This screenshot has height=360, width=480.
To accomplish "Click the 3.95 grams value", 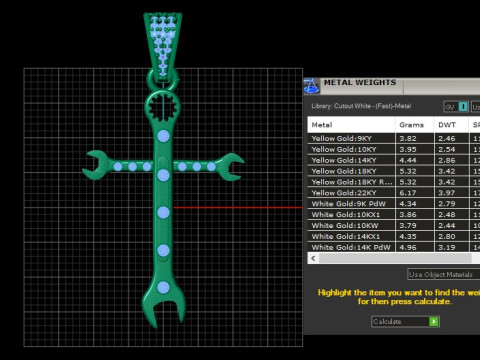I will coord(408,150).
